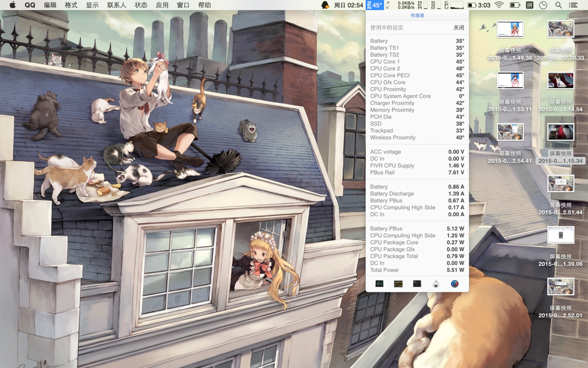Click the system battery icon

pyautogui.click(x=515, y=5)
